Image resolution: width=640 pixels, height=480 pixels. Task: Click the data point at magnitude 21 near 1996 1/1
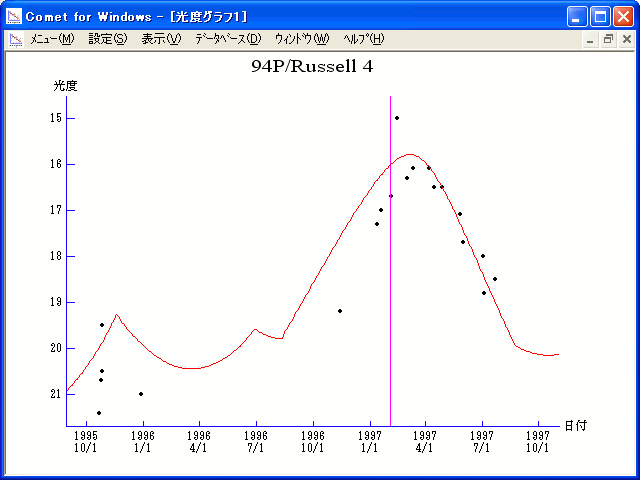click(x=141, y=394)
